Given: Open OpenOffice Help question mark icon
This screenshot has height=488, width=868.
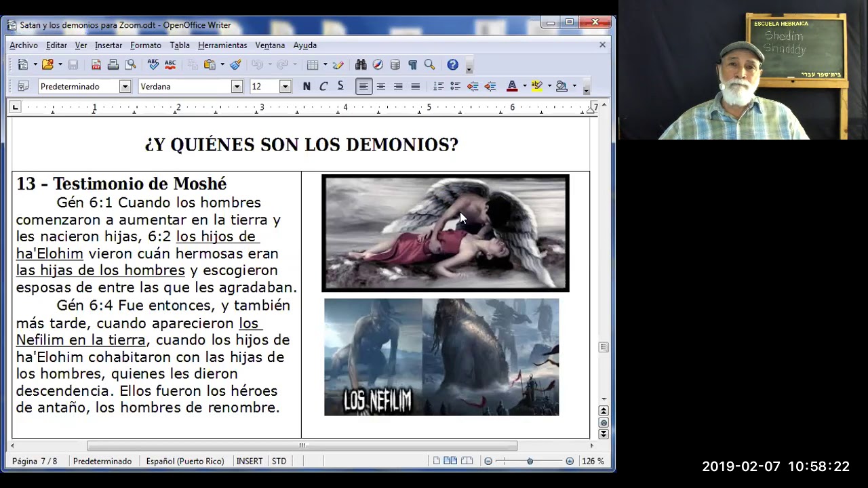Looking at the screenshot, I should [x=452, y=64].
